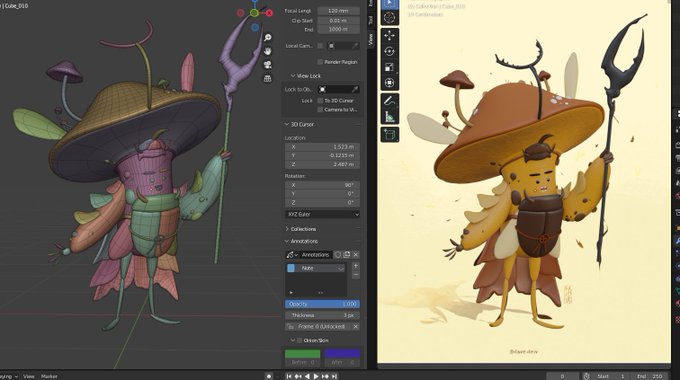Switch perspective/orthographic via grid icon
Image resolution: width=680 pixels, height=380 pixels.
pos(268,78)
